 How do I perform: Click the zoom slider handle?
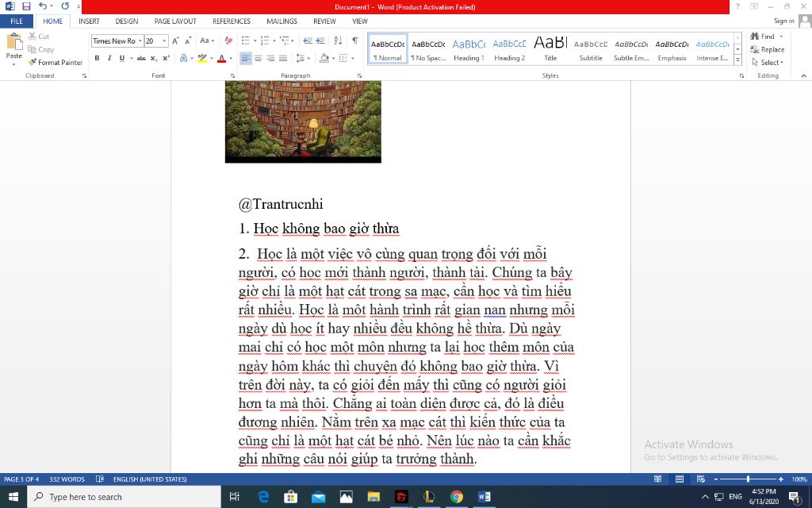click(x=748, y=479)
